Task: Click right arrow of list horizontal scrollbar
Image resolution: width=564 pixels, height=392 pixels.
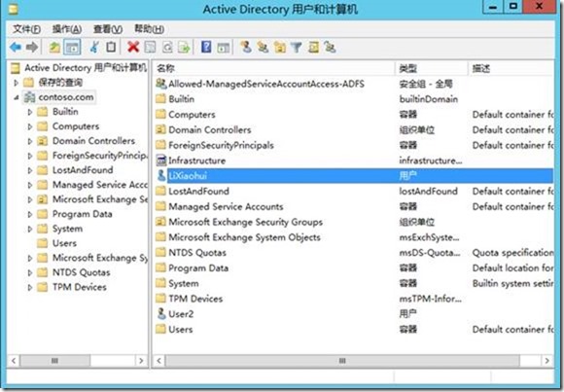Action: 547,360
